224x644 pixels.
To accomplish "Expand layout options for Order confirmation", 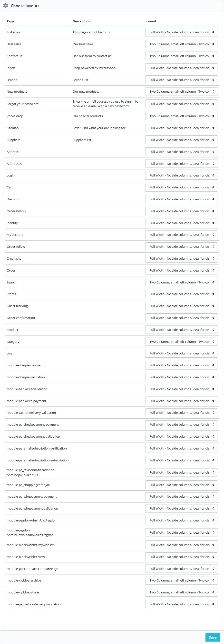I will [181, 318].
